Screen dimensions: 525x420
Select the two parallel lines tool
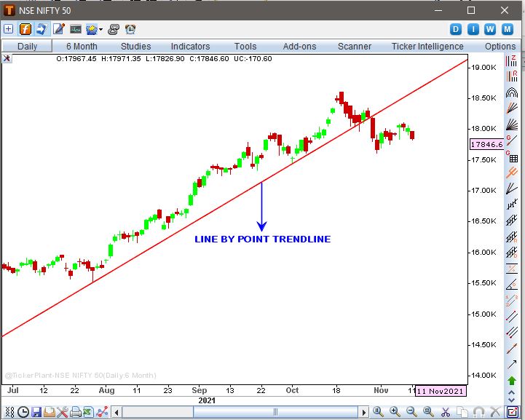point(511,316)
